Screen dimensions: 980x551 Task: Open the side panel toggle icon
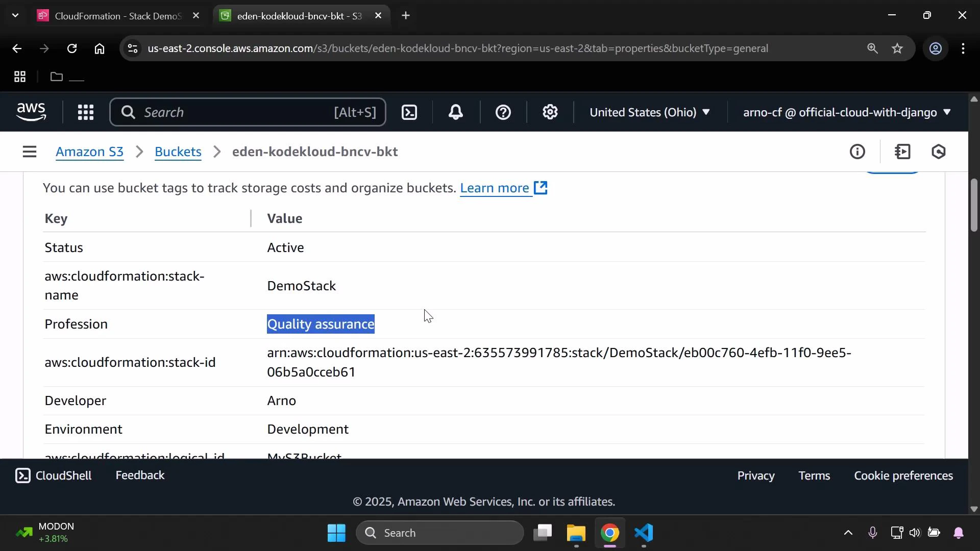(x=902, y=152)
